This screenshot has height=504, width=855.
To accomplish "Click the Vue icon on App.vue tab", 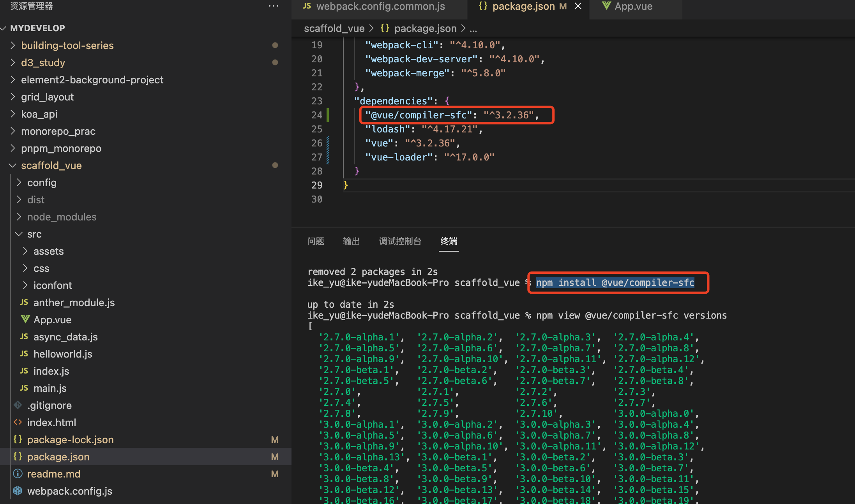I will 606,6.
